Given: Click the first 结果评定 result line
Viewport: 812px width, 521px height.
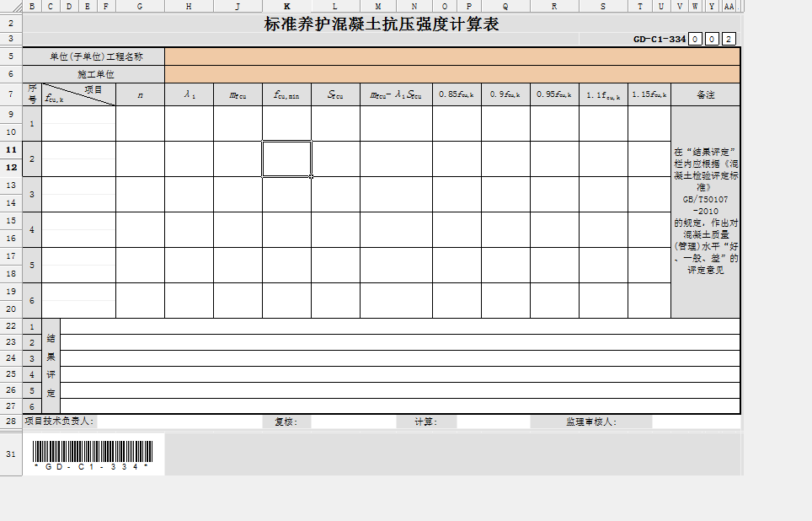Looking at the screenshot, I should (400, 326).
